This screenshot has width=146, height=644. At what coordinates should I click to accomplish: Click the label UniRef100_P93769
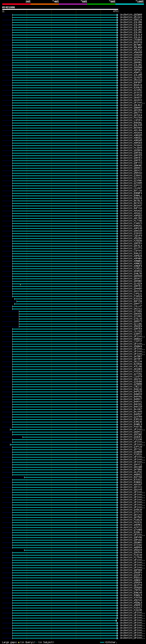pos(131,118)
